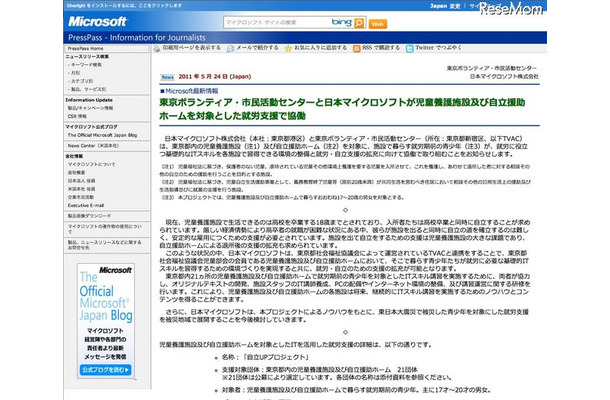Screen dimensions: 610x400
Task: Click 日本マイクロソフト株式会社 text at top right
Action: point(504,77)
